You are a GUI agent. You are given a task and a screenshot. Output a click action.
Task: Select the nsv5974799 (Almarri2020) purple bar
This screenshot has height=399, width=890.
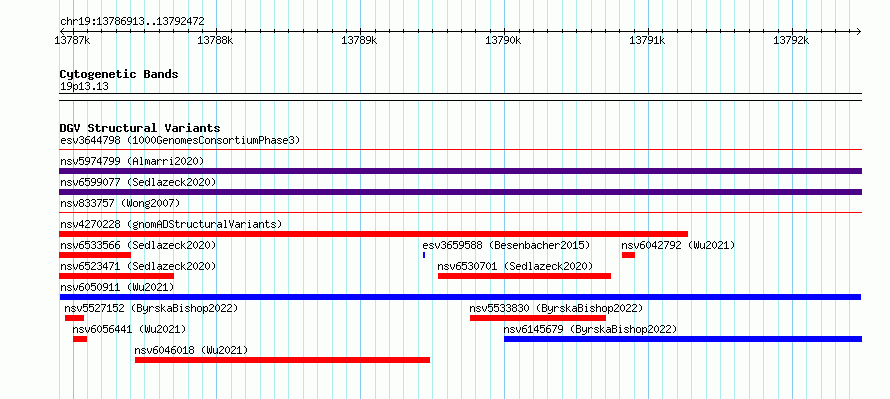coord(460,171)
